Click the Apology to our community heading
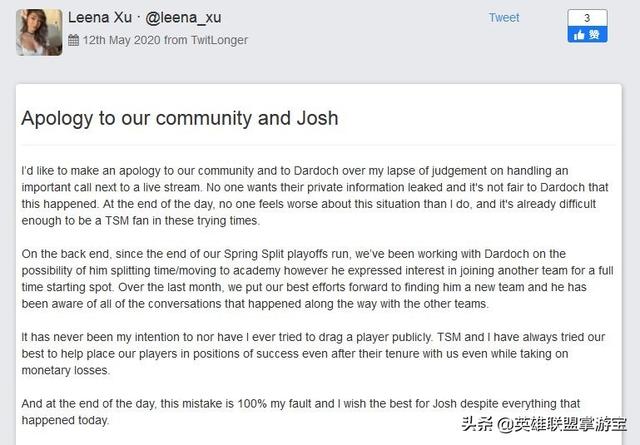This screenshot has height=445, width=640. point(180,118)
